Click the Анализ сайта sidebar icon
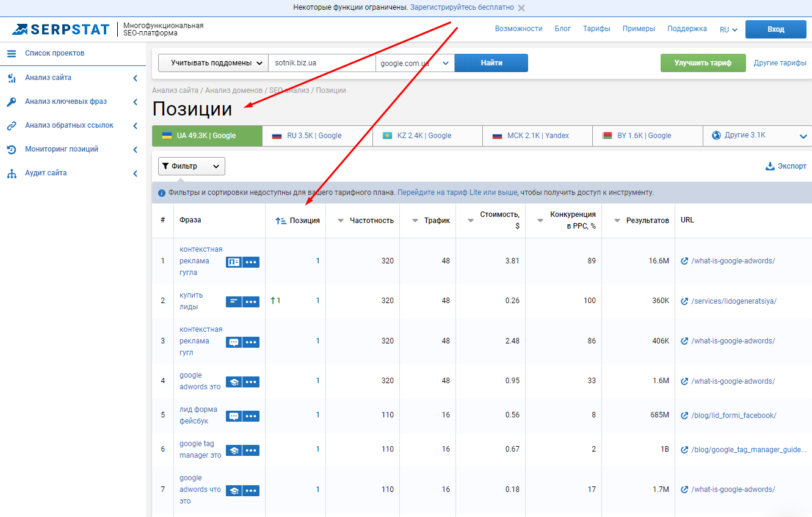Viewport: 812px width, 517px height. [12, 78]
